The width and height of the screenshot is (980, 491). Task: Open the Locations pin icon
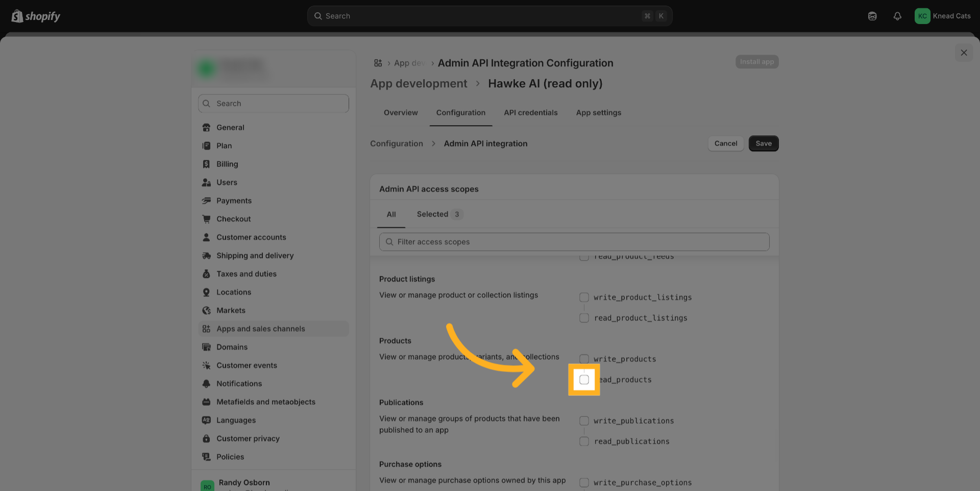click(206, 292)
